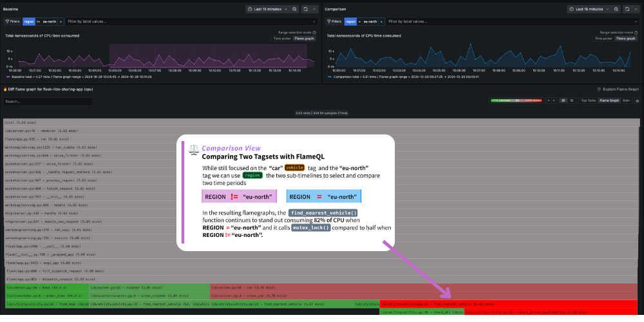Switch Comparison range selection to Time picker
The height and width of the screenshot is (322, 644).
pyautogui.click(x=602, y=39)
